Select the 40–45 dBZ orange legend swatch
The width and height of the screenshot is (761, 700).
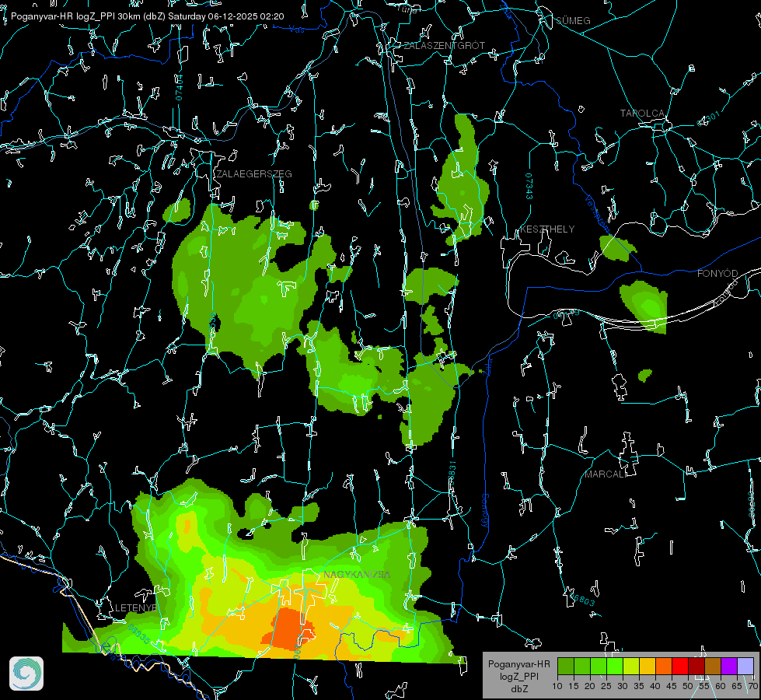coord(664,666)
